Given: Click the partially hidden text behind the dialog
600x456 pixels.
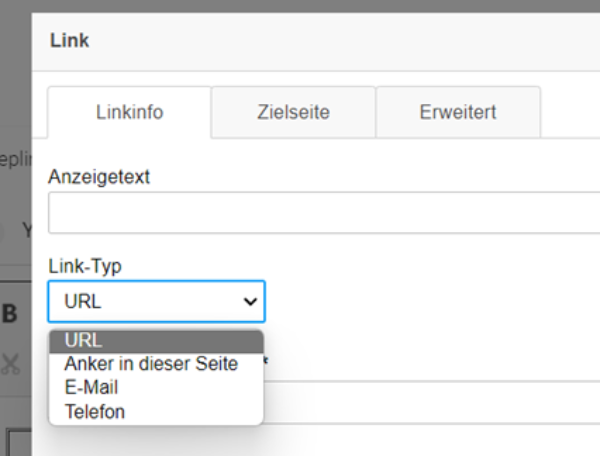Looking at the screenshot, I should click(x=16, y=159).
